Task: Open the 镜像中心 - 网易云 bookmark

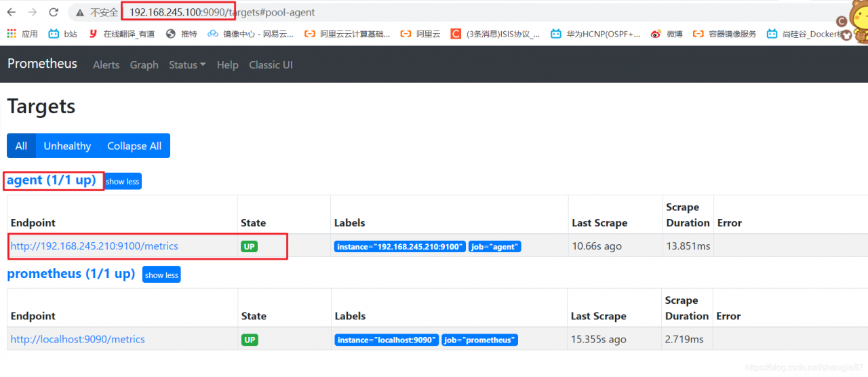Action: [251, 33]
